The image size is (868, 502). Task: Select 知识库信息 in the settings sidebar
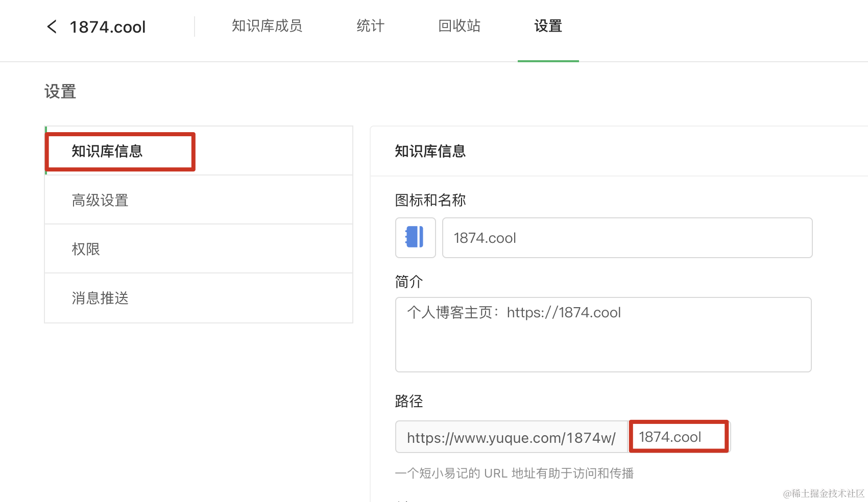point(199,151)
